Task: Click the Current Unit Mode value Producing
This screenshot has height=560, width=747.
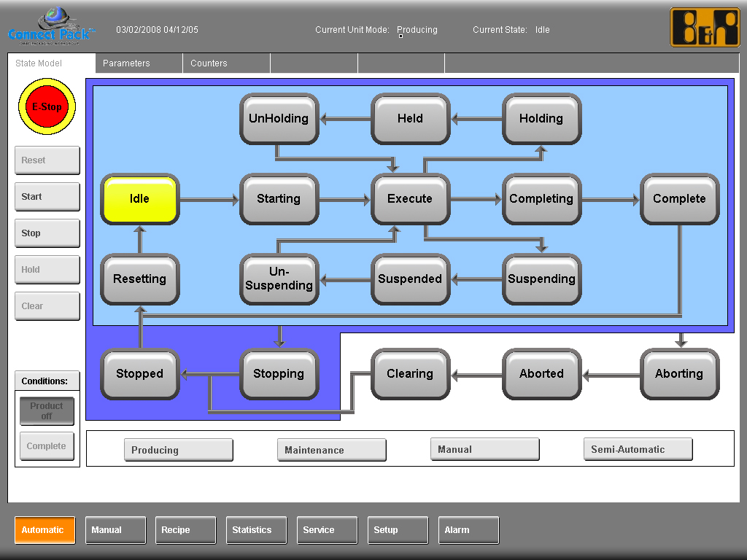Action: (x=417, y=29)
